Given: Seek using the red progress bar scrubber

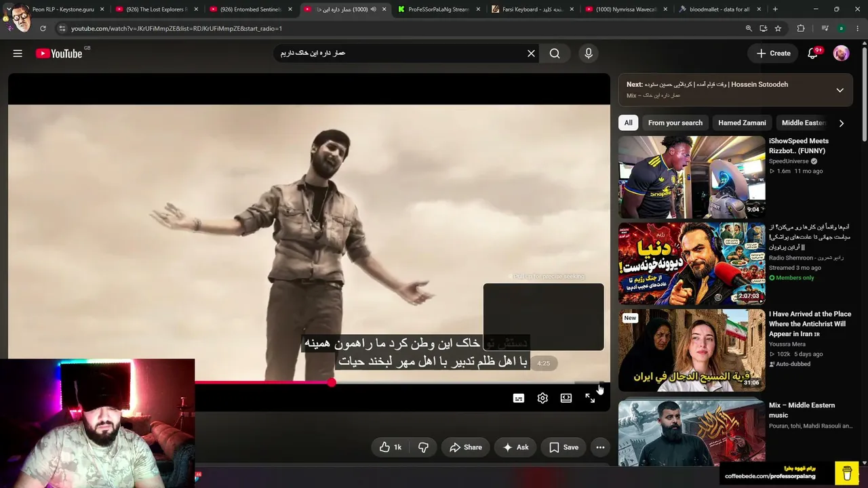Looking at the screenshot, I should click(x=331, y=383).
